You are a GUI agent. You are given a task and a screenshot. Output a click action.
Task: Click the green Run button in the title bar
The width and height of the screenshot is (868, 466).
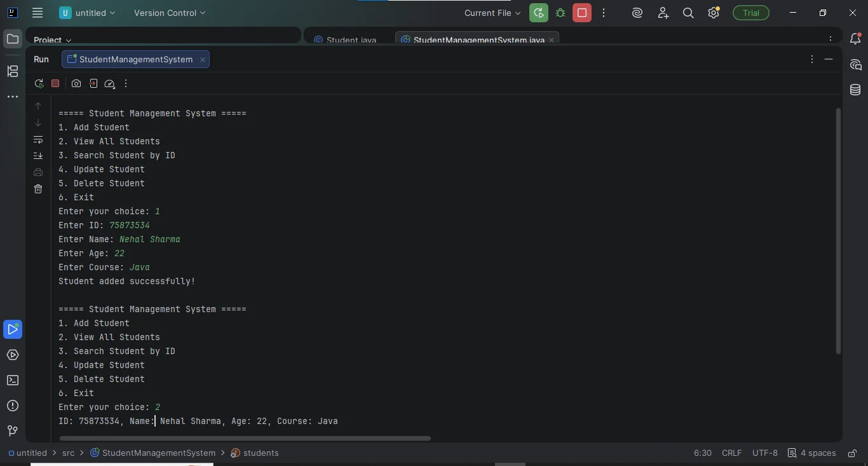click(539, 13)
